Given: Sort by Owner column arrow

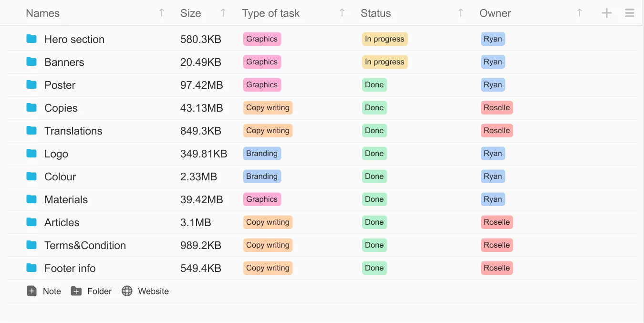Looking at the screenshot, I should point(579,13).
